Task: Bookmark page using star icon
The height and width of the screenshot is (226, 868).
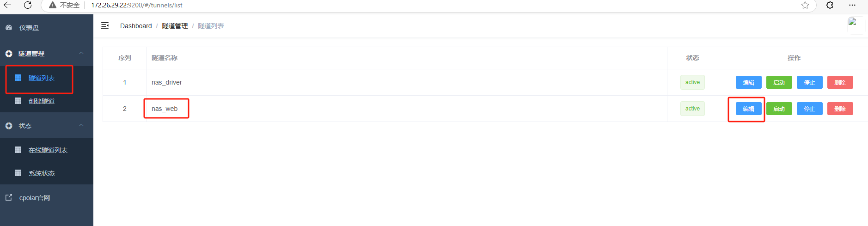Action: coord(805,5)
